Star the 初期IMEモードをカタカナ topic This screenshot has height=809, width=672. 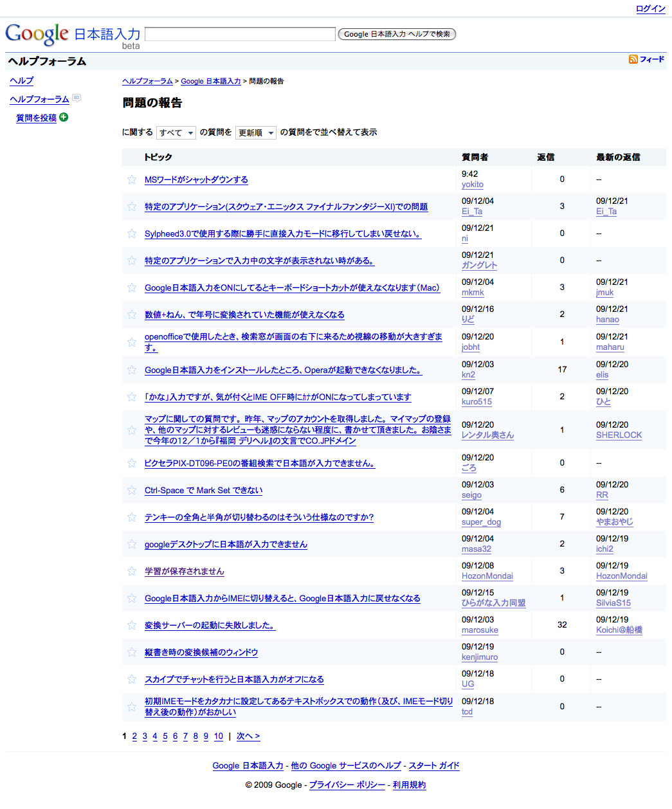132,707
